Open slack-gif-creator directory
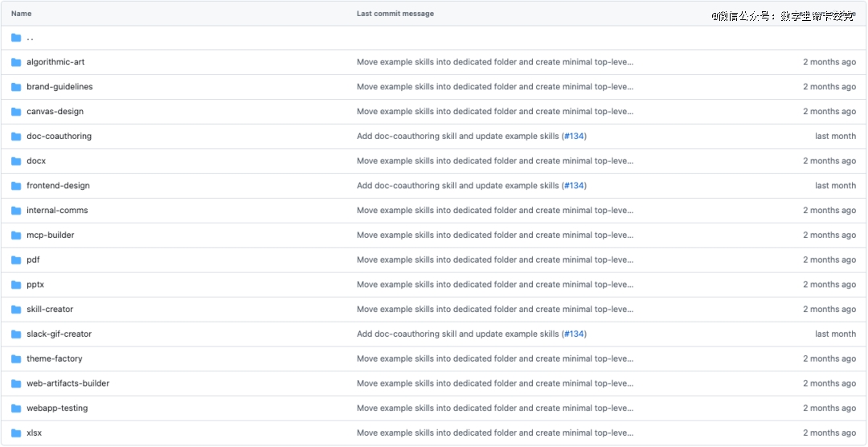This screenshot has width=868, height=447. point(59,334)
